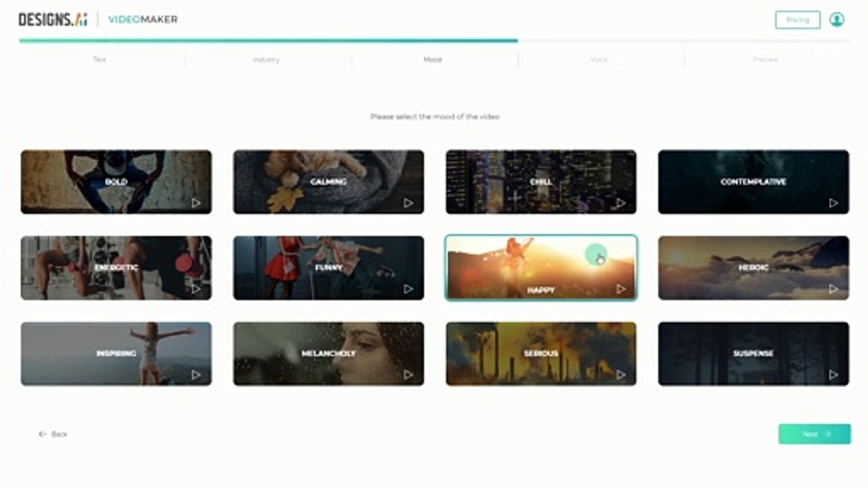868x488 pixels.
Task: Play preview of the Melancholy mood
Action: 408,375
